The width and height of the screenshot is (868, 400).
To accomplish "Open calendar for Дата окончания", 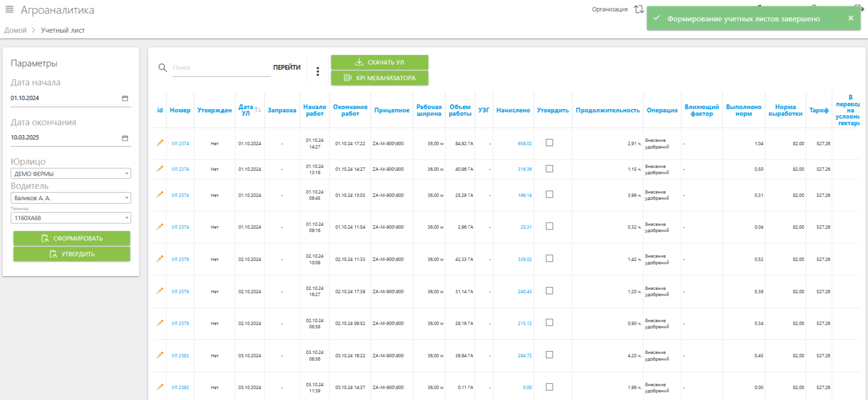I will click(x=125, y=138).
